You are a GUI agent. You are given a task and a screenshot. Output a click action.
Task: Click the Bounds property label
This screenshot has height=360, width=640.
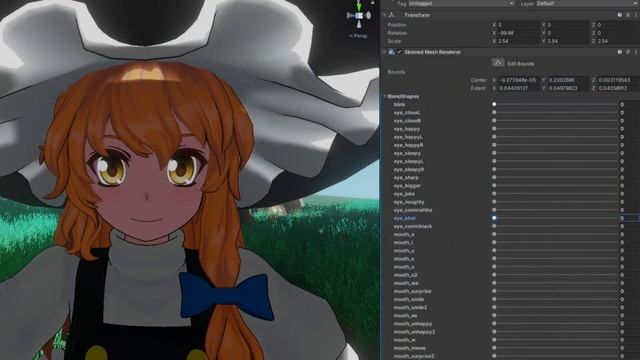[x=396, y=72]
